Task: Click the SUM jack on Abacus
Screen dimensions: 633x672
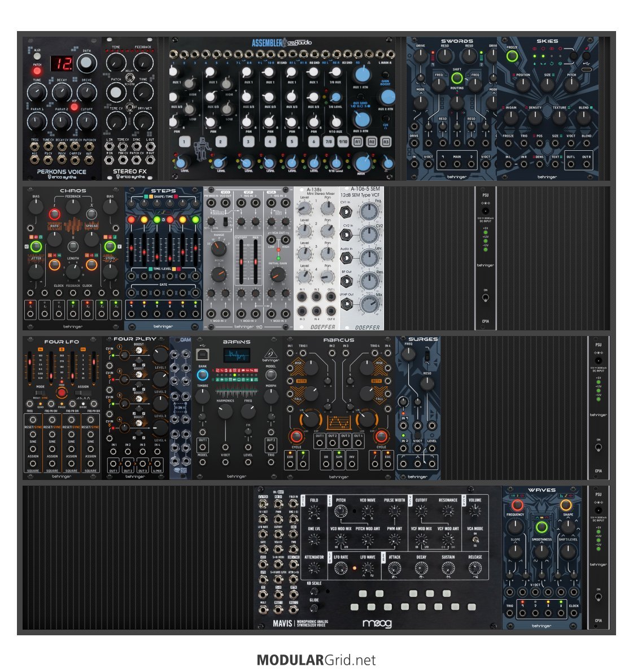Action: point(339,465)
